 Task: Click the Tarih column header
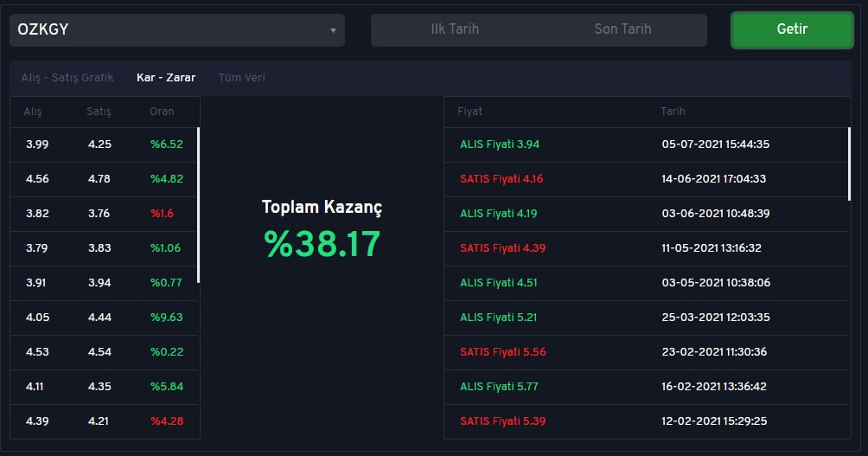673,112
